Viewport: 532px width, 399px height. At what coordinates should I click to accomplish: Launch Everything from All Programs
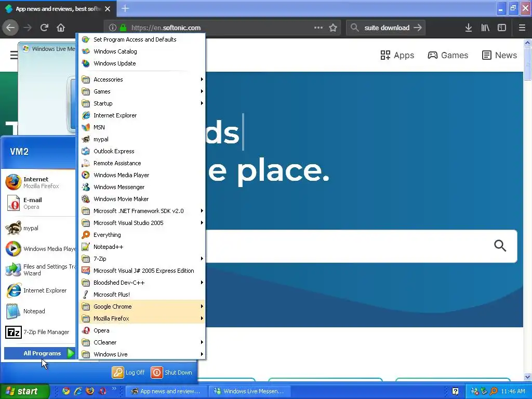142,235
